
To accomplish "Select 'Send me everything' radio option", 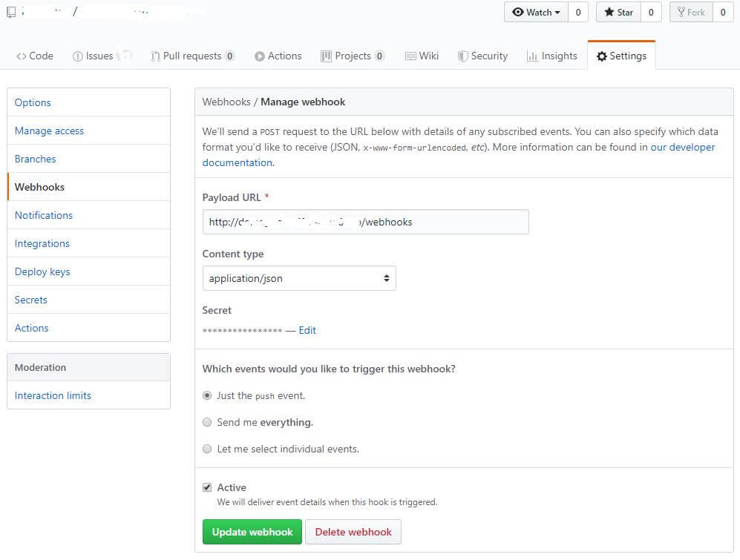I will [x=207, y=422].
